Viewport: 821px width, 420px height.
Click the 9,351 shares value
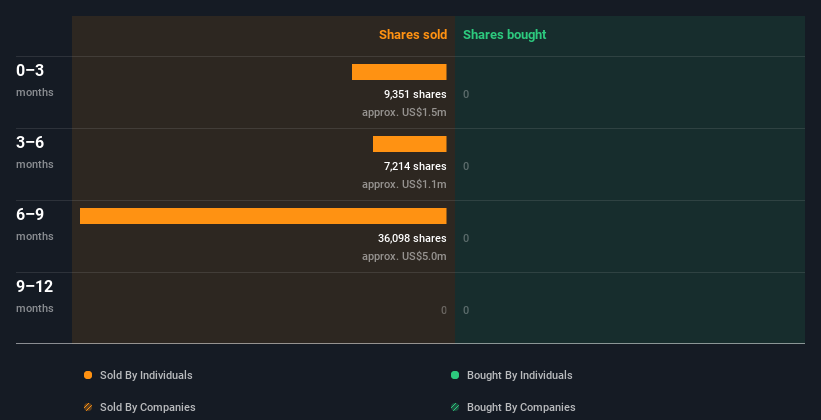[x=415, y=94]
